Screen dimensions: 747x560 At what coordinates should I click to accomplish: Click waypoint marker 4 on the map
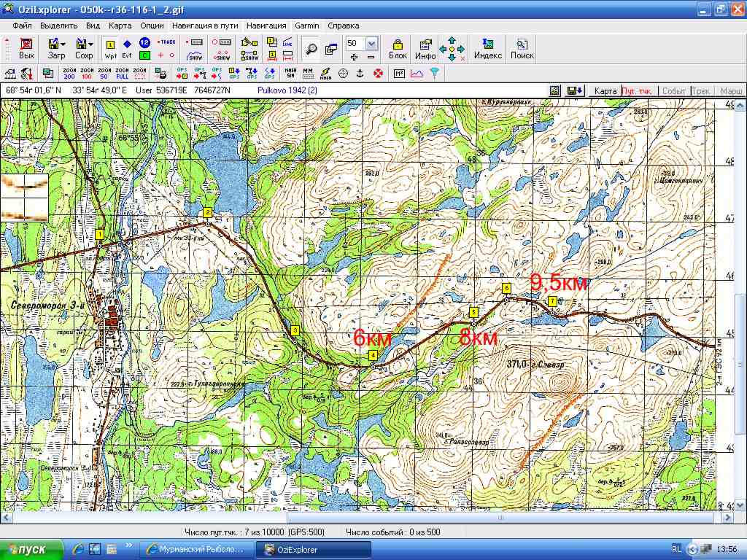[373, 355]
